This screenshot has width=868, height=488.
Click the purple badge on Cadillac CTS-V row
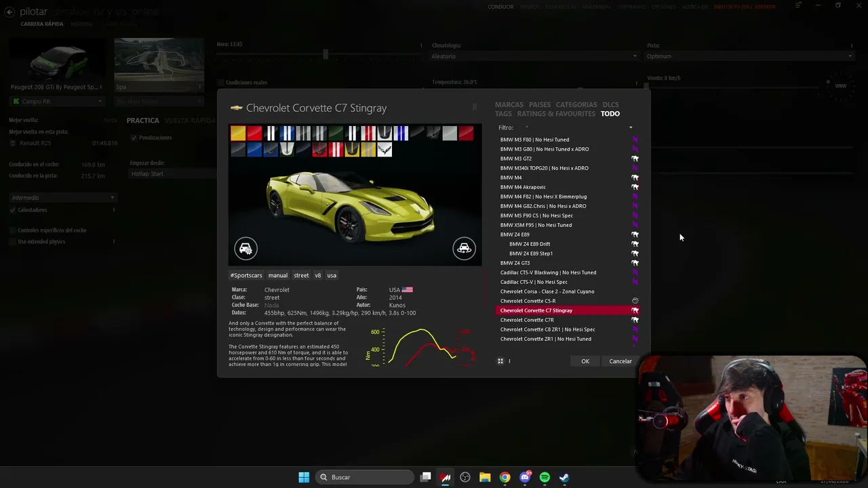pos(635,282)
